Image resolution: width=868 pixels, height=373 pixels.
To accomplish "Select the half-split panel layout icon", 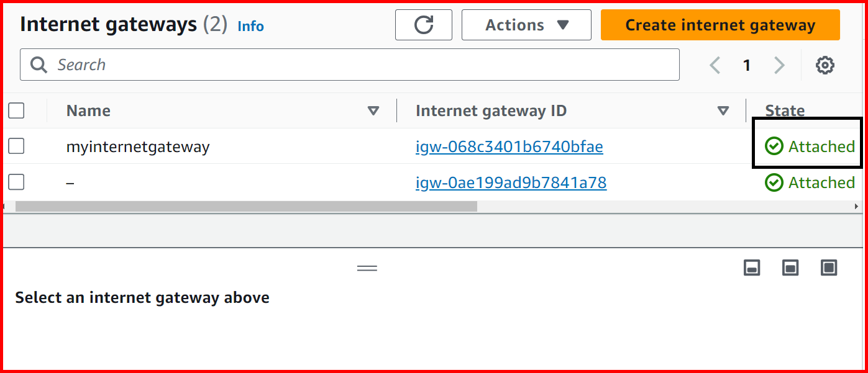I will (x=790, y=267).
